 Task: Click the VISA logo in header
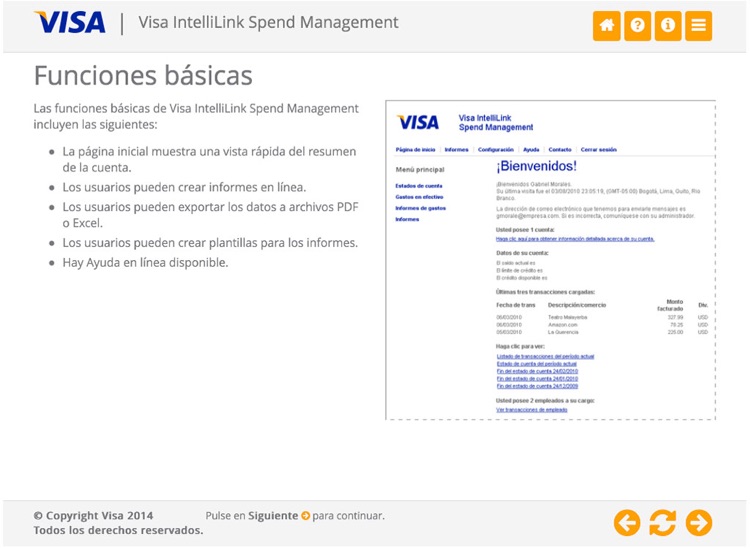tap(70, 22)
